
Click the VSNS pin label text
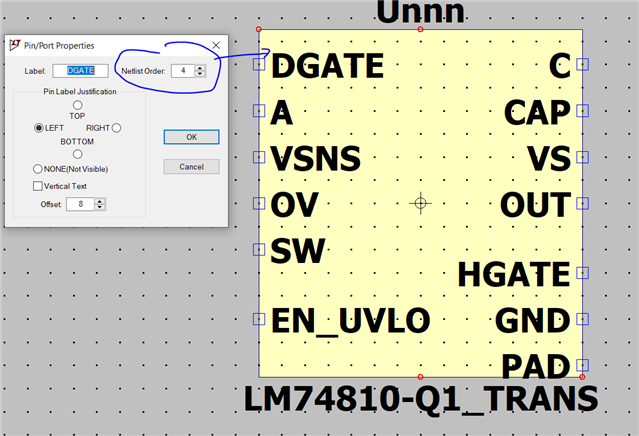[x=316, y=159]
